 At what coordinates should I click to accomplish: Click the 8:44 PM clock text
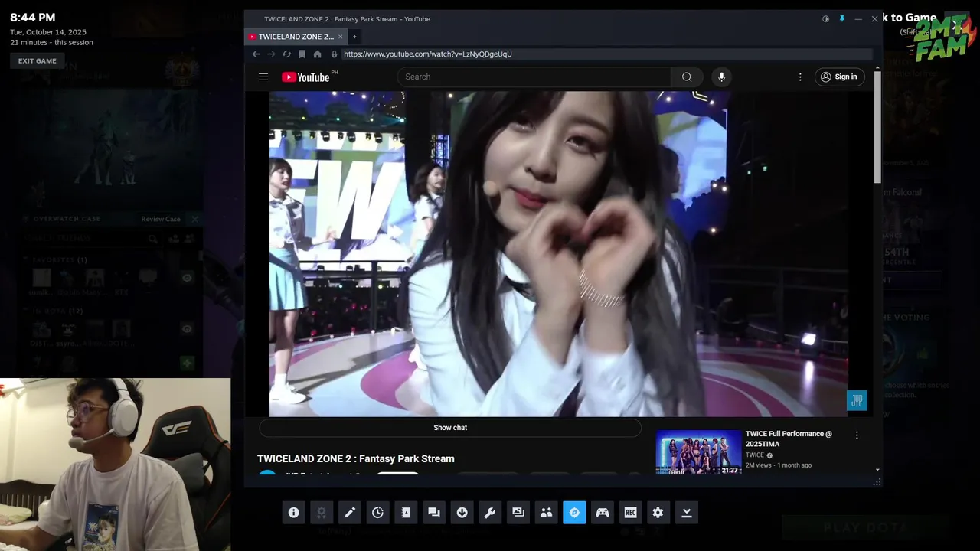33,18
